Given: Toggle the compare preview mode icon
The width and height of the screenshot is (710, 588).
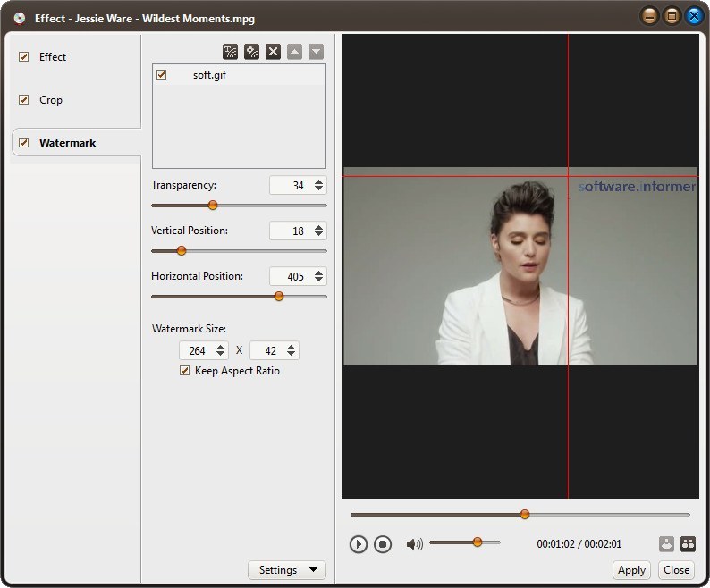Looking at the screenshot, I should [688, 543].
